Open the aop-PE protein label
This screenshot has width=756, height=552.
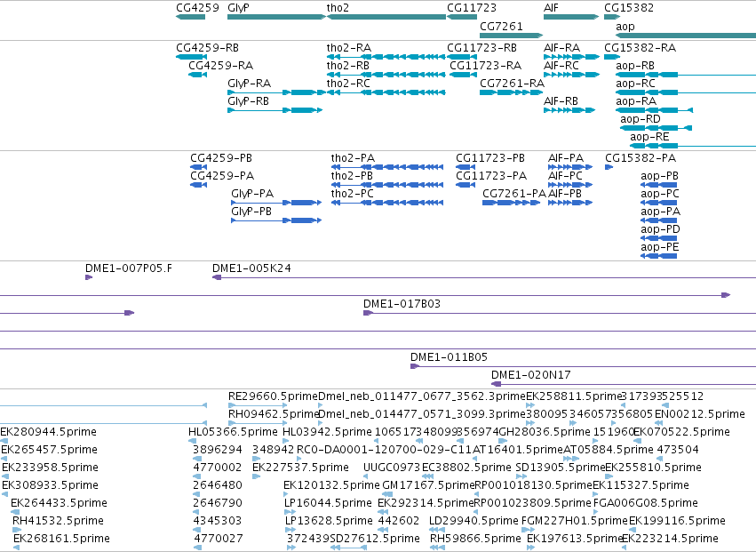tap(659, 247)
